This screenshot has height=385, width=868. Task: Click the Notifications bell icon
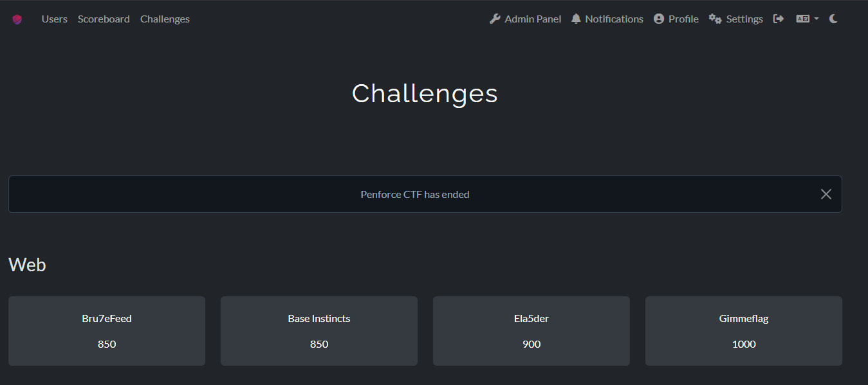coord(576,19)
